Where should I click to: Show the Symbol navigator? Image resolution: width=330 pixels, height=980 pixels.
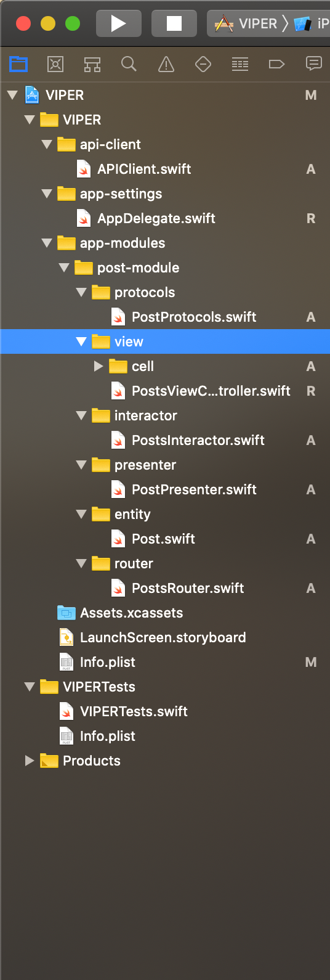[x=92, y=63]
